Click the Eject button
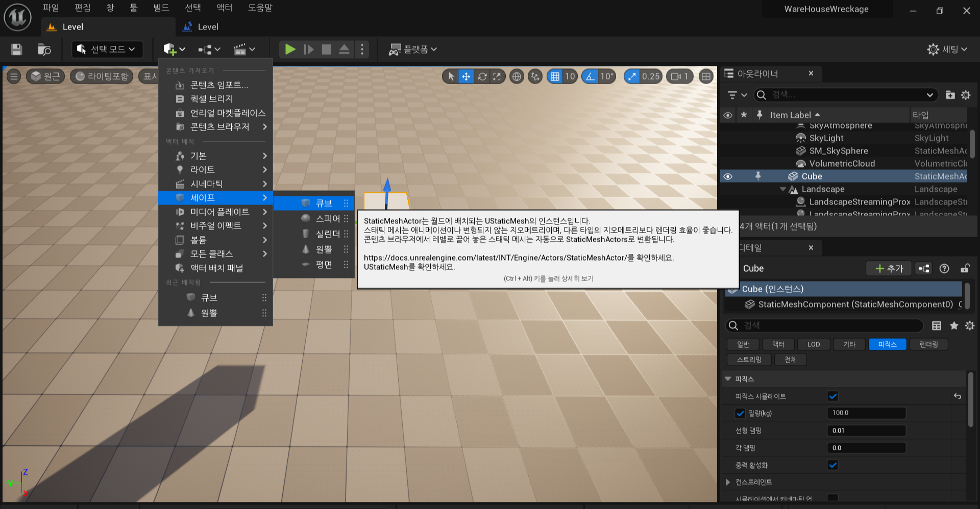This screenshot has height=509, width=980. [345, 49]
